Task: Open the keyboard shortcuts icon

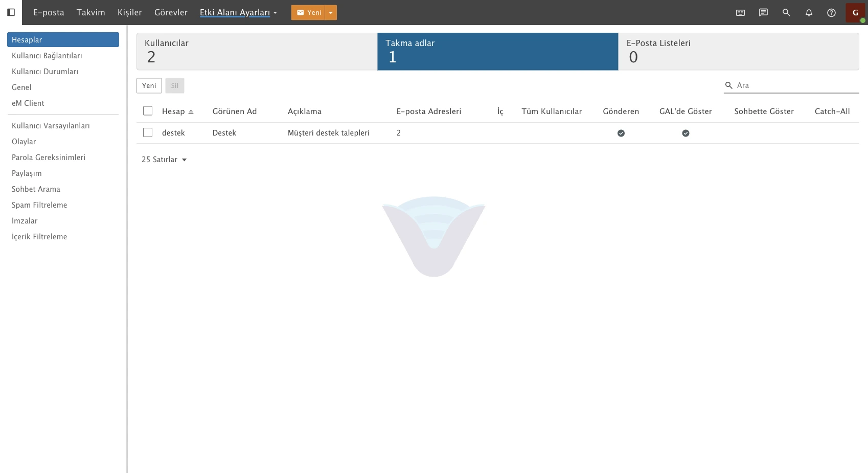Action: [x=740, y=13]
